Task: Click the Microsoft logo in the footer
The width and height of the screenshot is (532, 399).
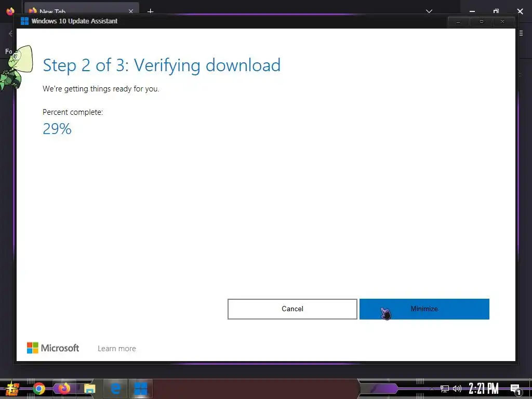Action: (53, 348)
